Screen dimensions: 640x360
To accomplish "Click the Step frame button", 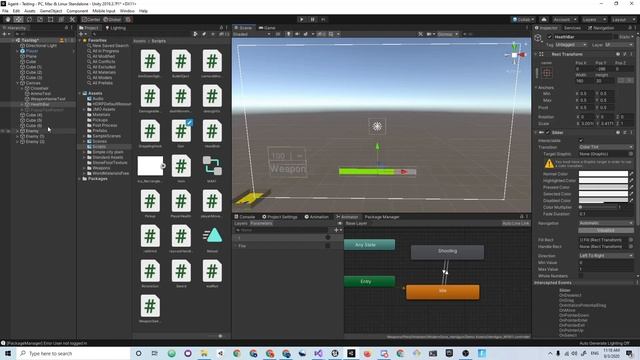I will coord(323,19).
